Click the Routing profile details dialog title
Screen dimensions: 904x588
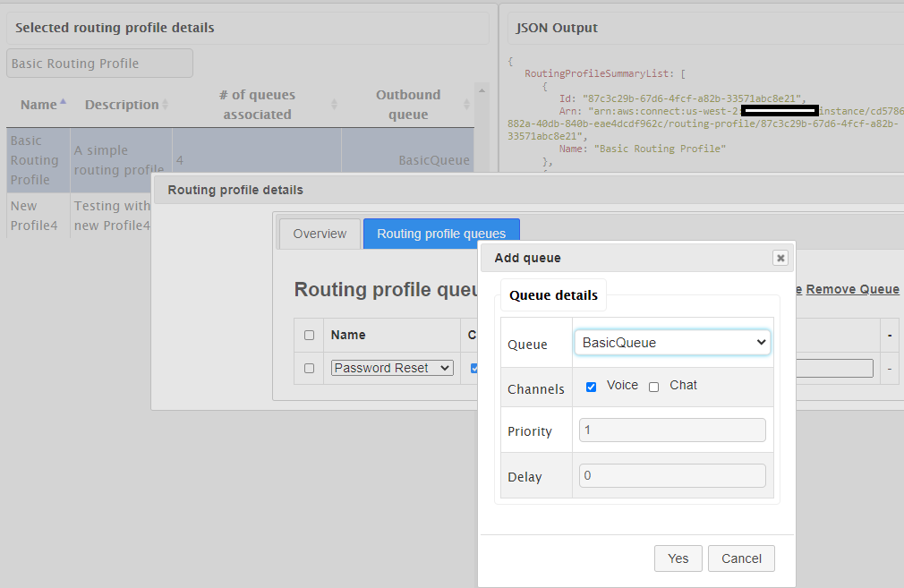(x=235, y=190)
